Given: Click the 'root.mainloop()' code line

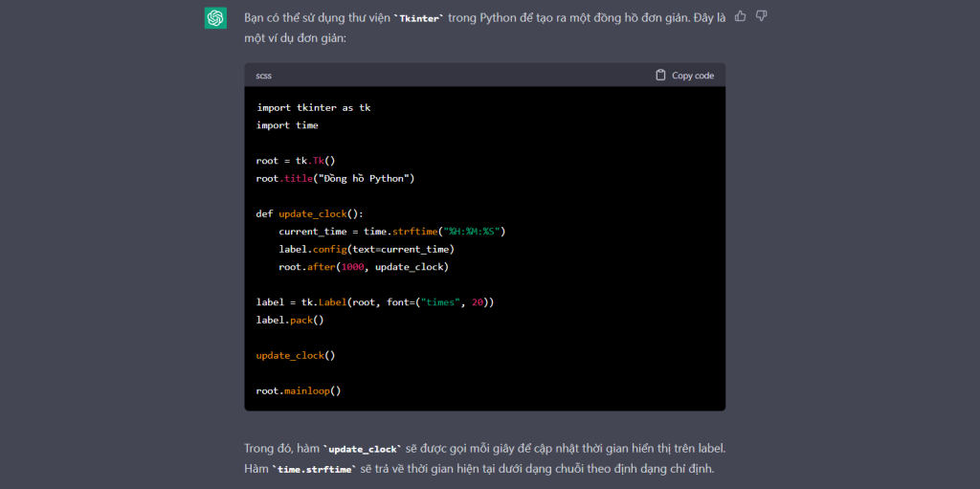Looking at the screenshot, I should pyautogui.click(x=299, y=390).
